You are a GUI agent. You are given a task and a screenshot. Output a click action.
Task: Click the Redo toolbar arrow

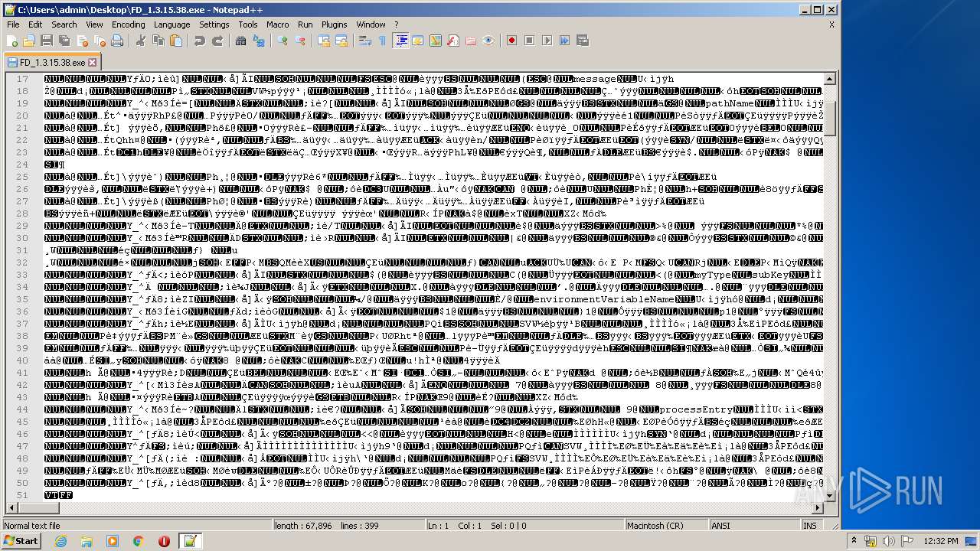[217, 41]
